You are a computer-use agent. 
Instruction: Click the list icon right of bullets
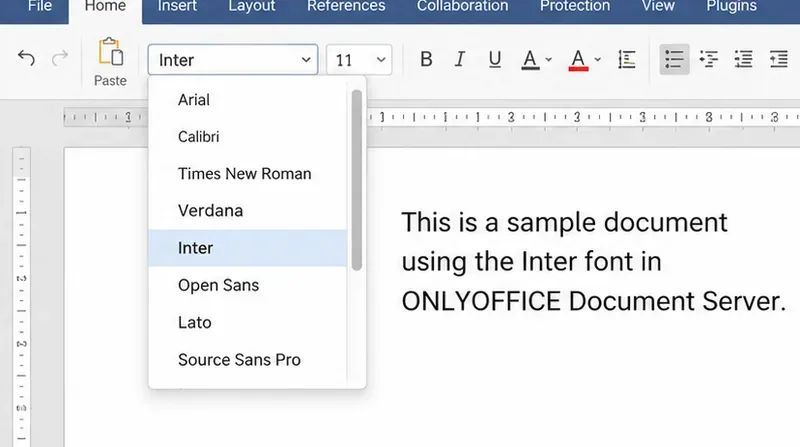(709, 59)
